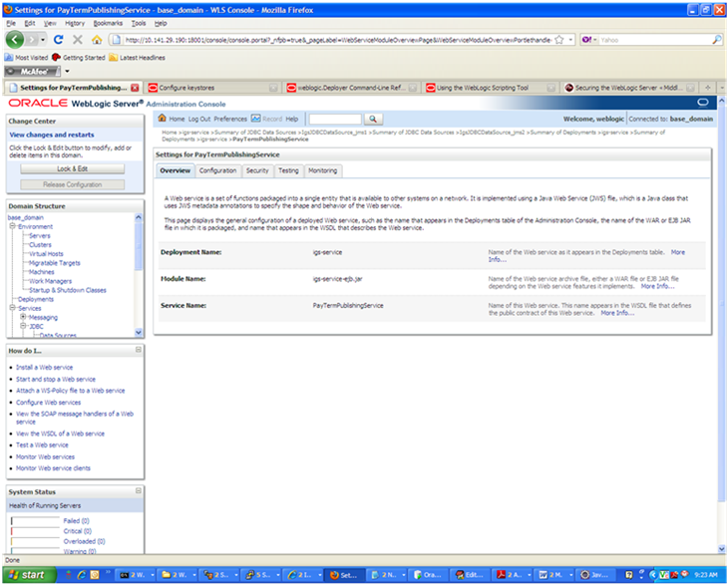This screenshot has height=585, width=728.
Task: Click the console Home house icon
Action: 162,119
